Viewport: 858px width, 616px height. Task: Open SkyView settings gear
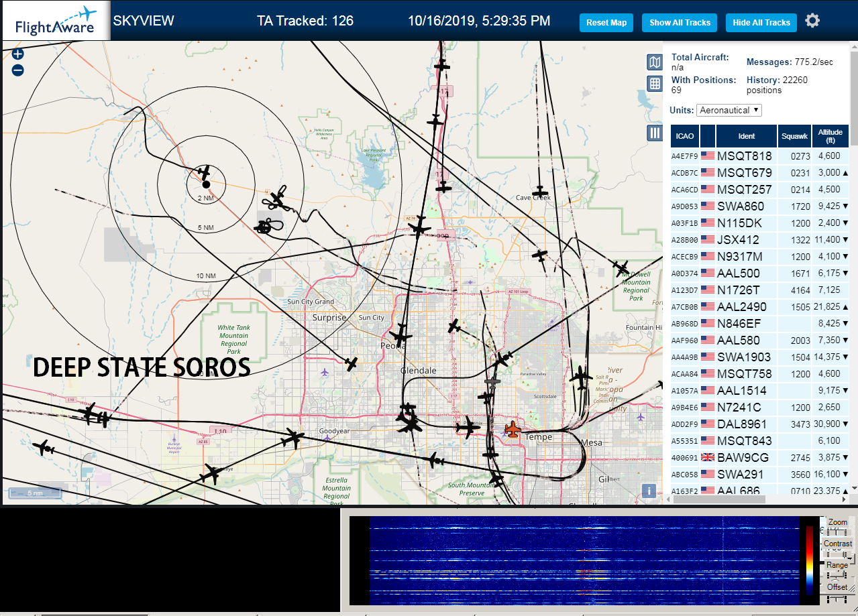point(812,21)
